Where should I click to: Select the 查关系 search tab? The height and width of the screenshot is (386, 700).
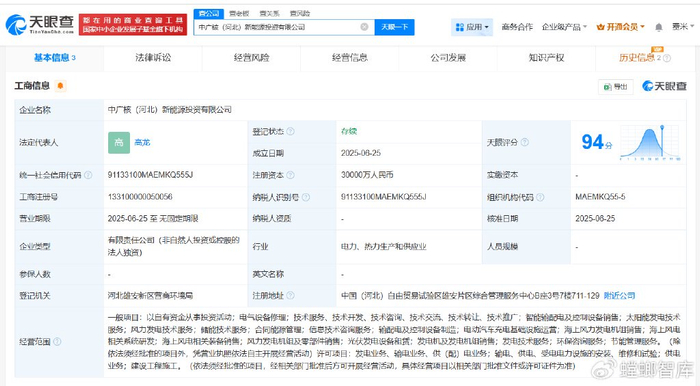point(270,13)
